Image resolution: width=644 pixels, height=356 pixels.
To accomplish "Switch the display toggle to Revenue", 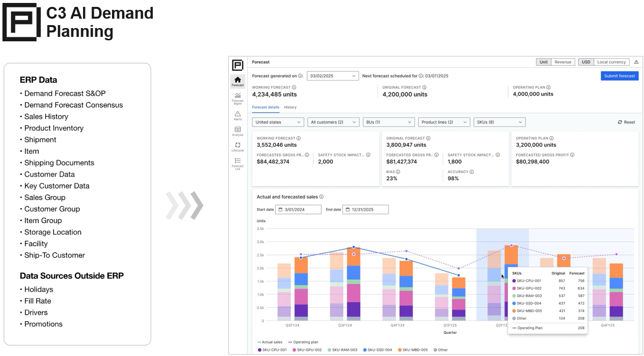I will pyautogui.click(x=563, y=62).
